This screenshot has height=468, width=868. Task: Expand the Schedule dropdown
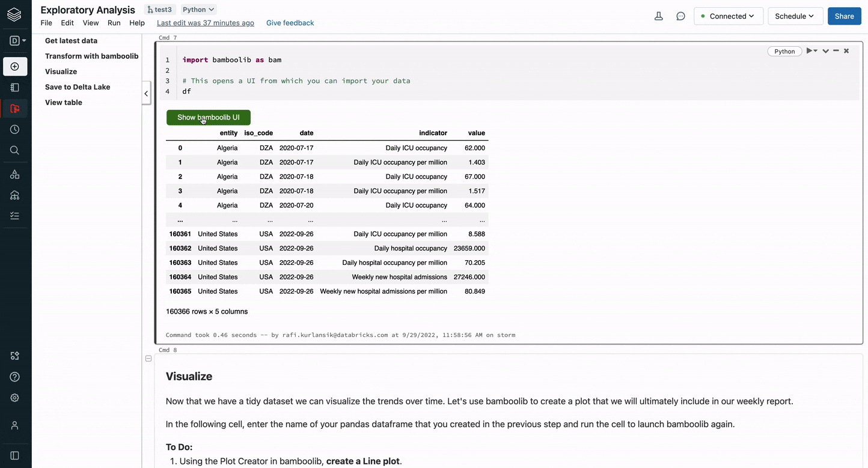[794, 16]
